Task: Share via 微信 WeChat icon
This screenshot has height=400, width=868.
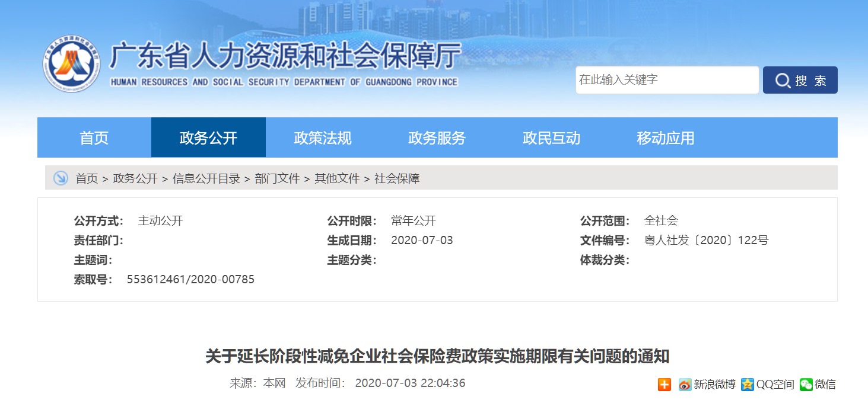Action: (806, 384)
